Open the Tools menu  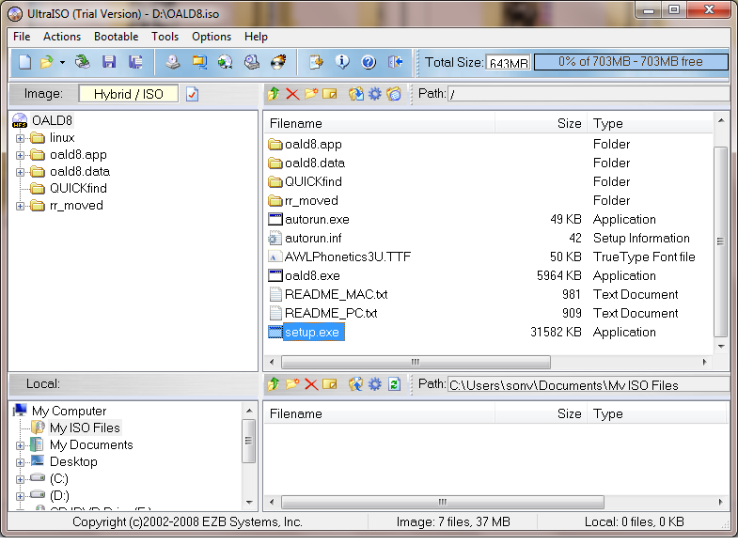(165, 37)
